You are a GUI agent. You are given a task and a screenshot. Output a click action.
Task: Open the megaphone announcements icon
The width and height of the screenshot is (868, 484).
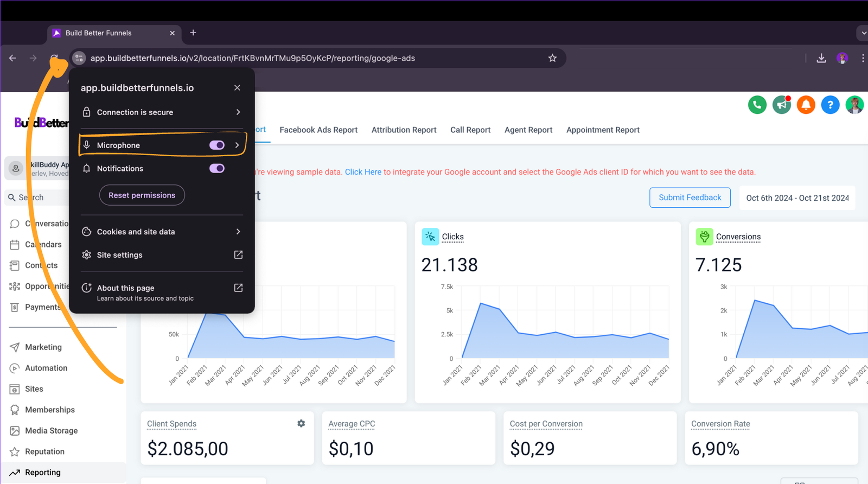pos(781,105)
